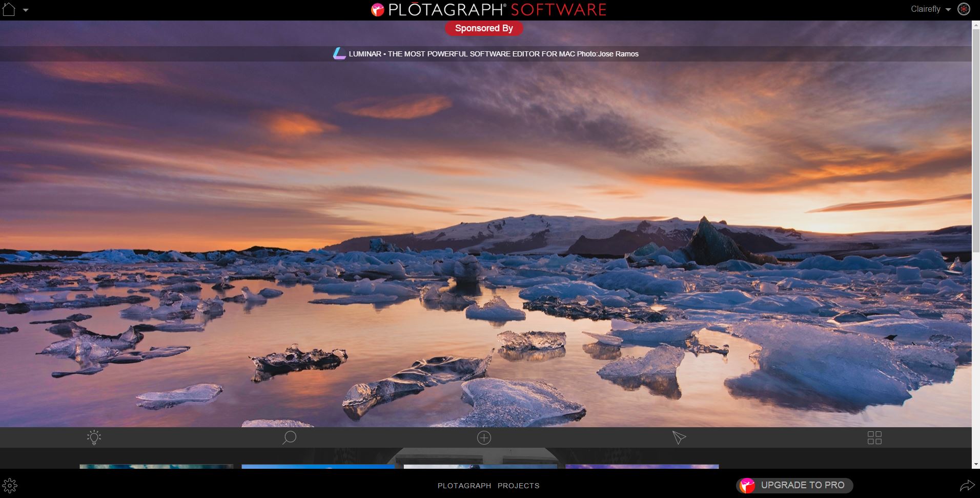
Task: Click the vertical scrollbar down arrow
Action: point(976,464)
